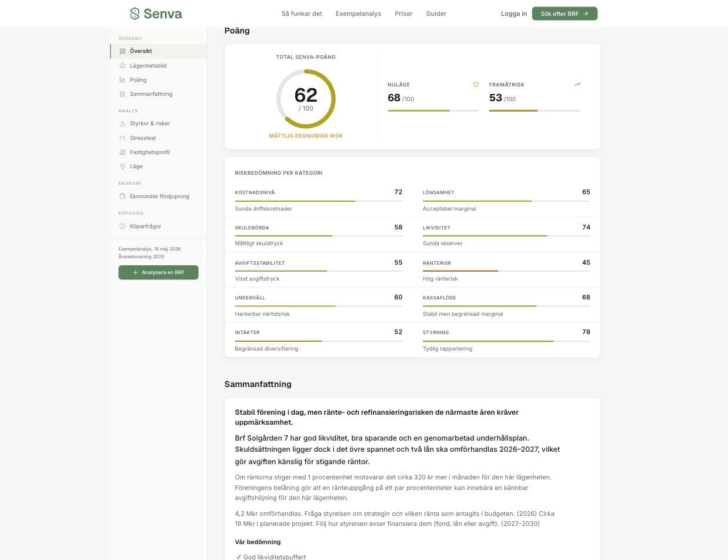Image resolution: width=728 pixels, height=560 pixels.
Task: Click the 'Begränsad diversifiering' description text
Action: pyautogui.click(x=266, y=349)
